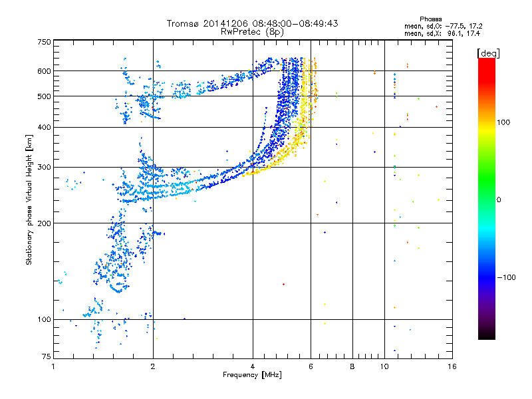This screenshot has width=532, height=399.
Task: Click y-axis tick label '200'
Action: 44,223
